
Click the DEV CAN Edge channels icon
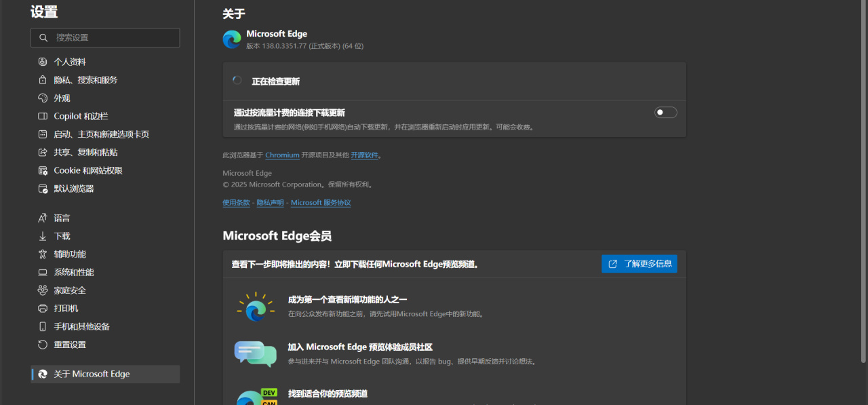(x=258, y=397)
